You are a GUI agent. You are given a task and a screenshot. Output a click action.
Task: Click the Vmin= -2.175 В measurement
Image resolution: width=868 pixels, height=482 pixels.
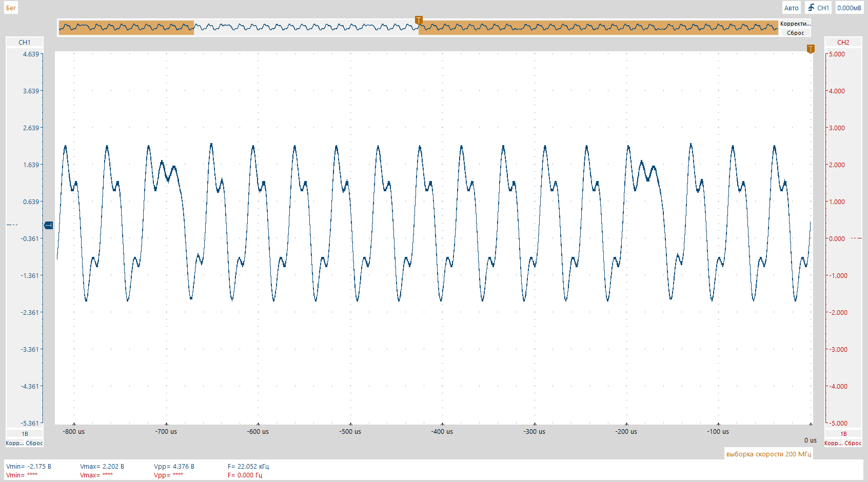(x=29, y=466)
